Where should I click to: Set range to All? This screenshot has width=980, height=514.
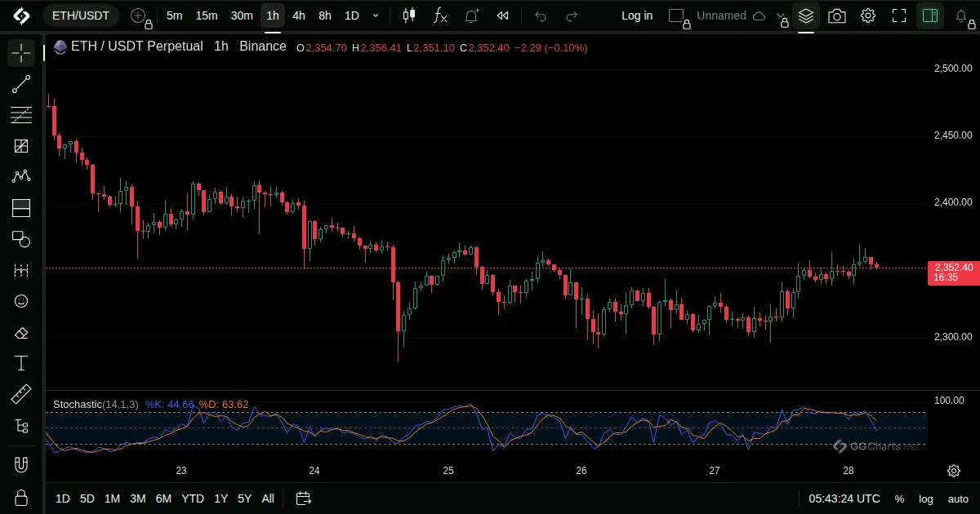coord(268,498)
